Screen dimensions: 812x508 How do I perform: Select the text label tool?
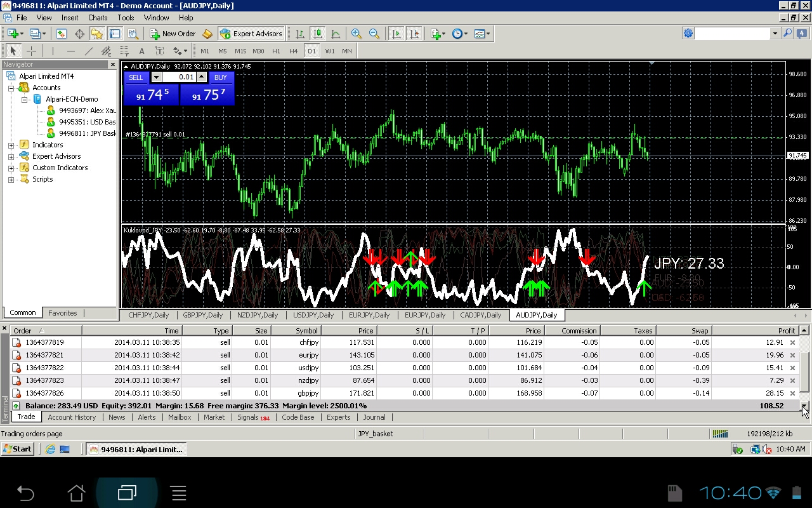[x=159, y=51]
